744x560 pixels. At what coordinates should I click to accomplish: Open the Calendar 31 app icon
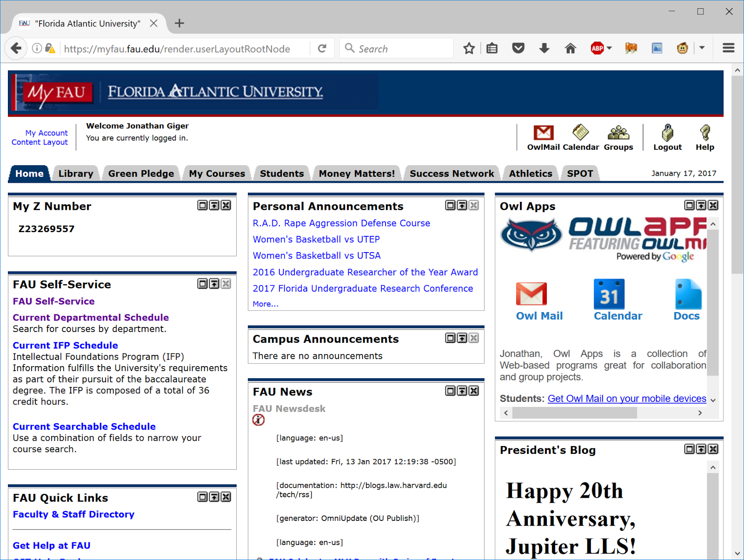(x=609, y=294)
